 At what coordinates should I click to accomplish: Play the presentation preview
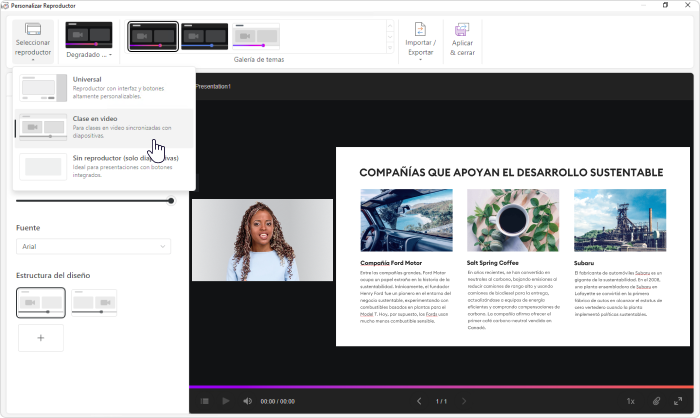(226, 401)
